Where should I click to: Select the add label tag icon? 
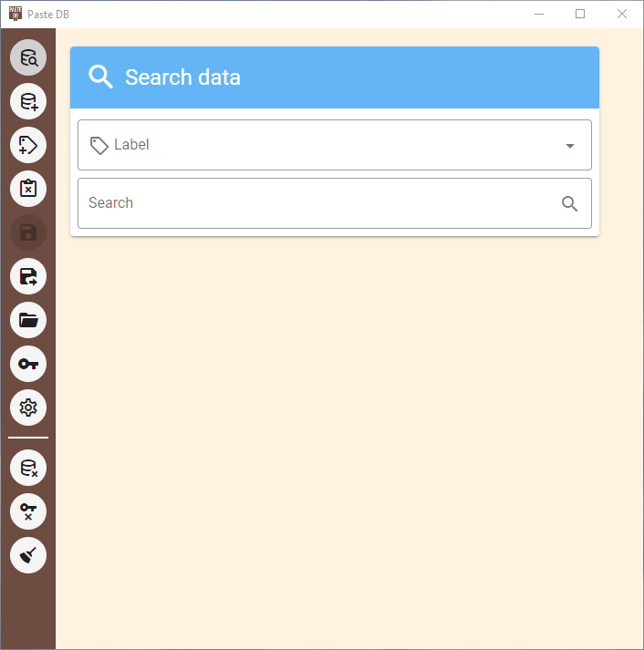(28, 145)
